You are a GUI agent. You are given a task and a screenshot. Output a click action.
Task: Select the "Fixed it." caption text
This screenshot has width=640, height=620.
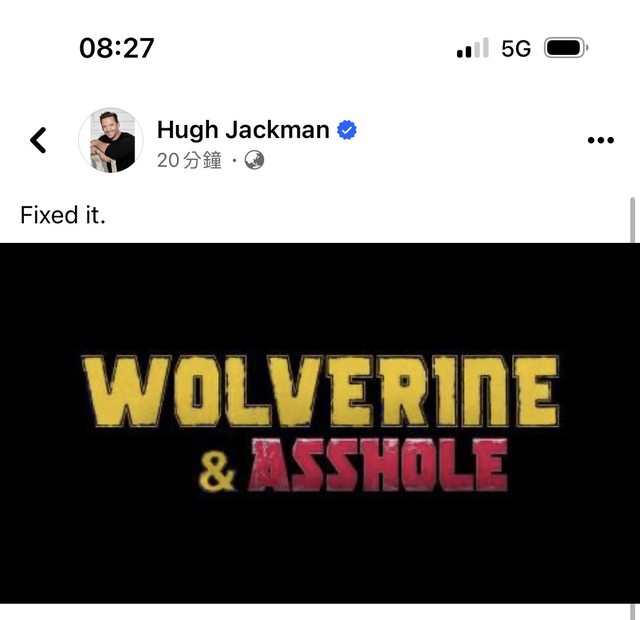(x=63, y=215)
